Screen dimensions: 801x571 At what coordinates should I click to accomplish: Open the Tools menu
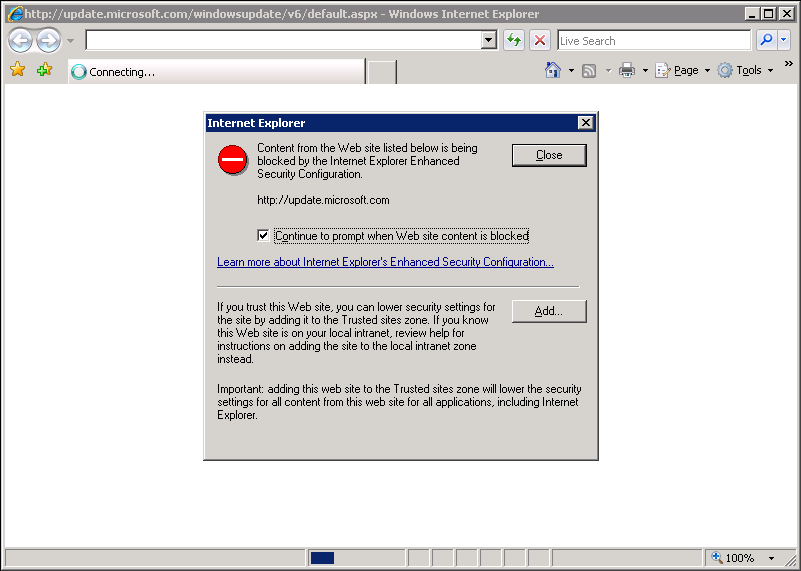[x=745, y=70]
